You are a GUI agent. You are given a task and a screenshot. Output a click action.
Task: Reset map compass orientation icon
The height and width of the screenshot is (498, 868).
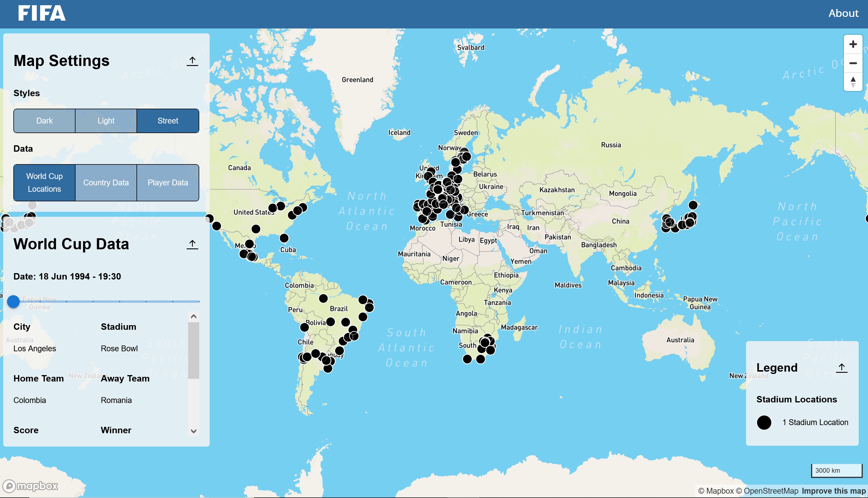[853, 83]
